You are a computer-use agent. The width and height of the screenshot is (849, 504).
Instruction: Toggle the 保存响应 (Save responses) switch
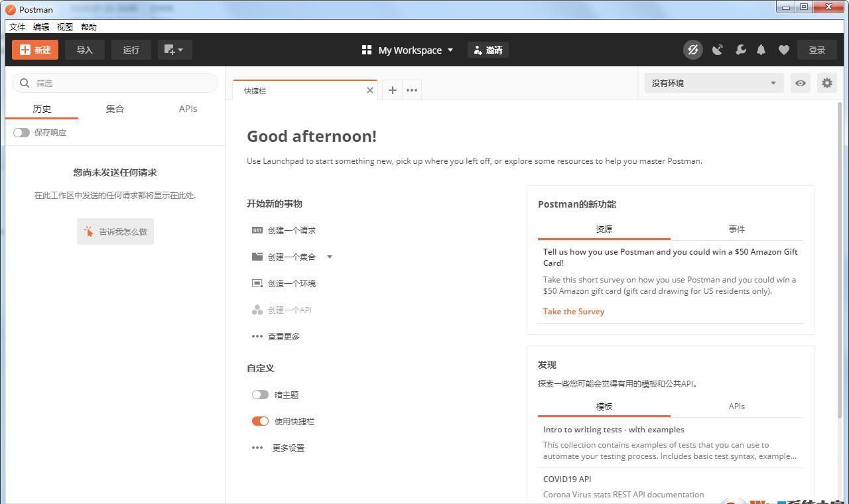(x=21, y=133)
